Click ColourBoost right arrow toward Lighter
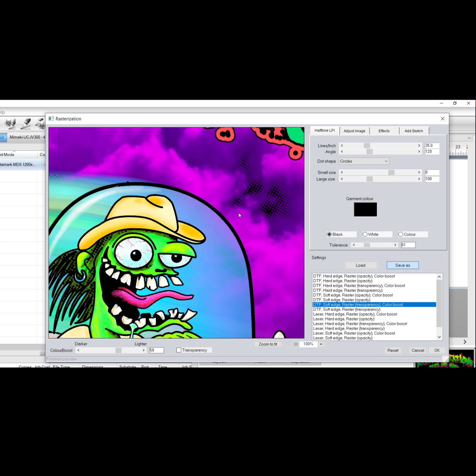This screenshot has height=476, width=476. (x=143, y=350)
